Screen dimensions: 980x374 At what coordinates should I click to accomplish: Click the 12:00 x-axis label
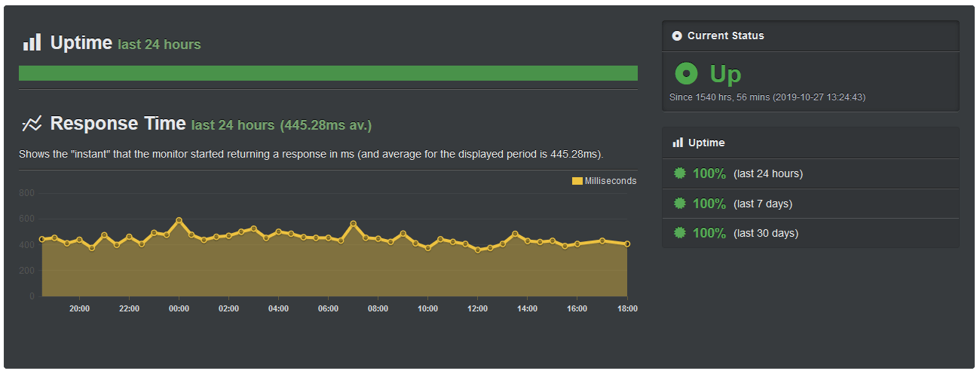click(x=477, y=308)
